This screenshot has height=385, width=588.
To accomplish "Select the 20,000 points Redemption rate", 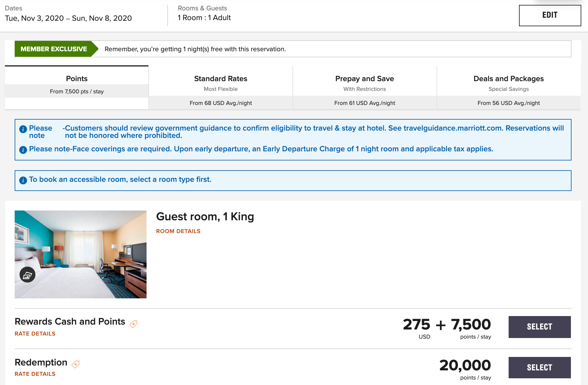I will click(539, 368).
